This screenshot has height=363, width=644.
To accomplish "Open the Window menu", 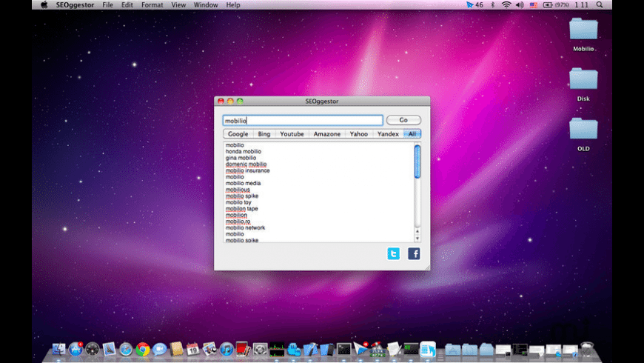I will click(x=206, y=5).
